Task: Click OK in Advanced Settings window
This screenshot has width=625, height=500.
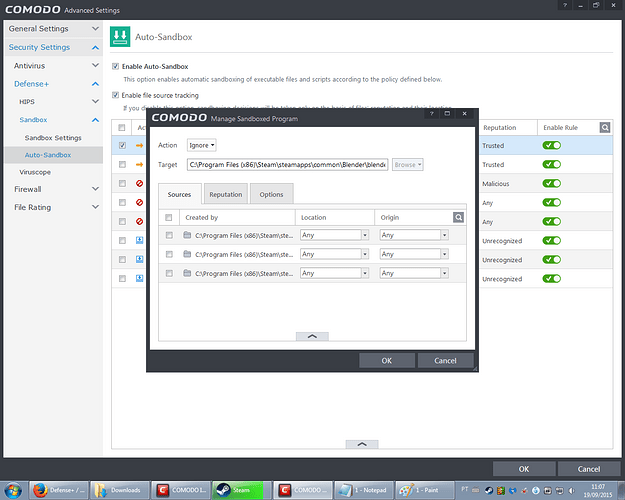Action: pyautogui.click(x=524, y=469)
